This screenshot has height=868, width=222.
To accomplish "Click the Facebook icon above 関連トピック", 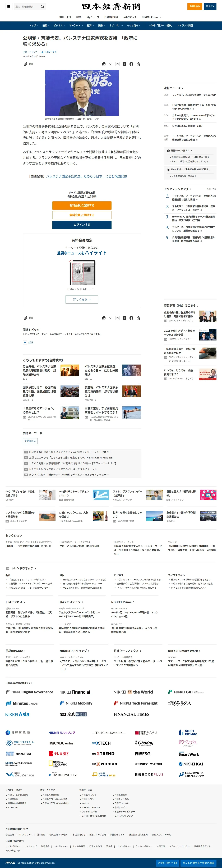I will [x=131, y=318].
